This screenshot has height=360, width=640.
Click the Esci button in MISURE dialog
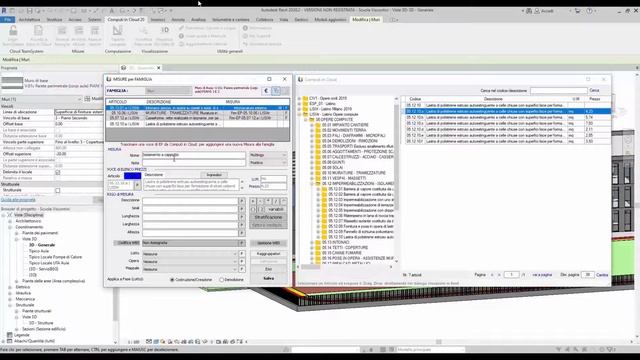[268, 269]
